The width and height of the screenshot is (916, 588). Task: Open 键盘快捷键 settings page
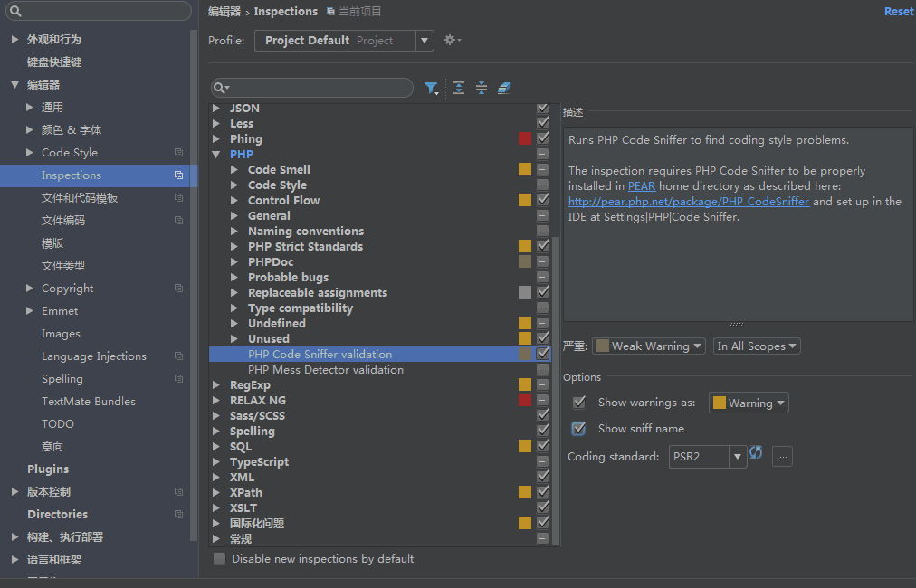coord(54,62)
